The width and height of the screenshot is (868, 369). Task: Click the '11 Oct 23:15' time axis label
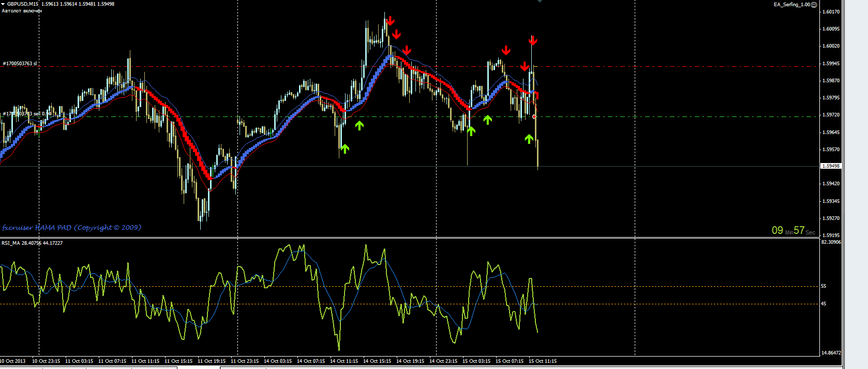[245, 361]
